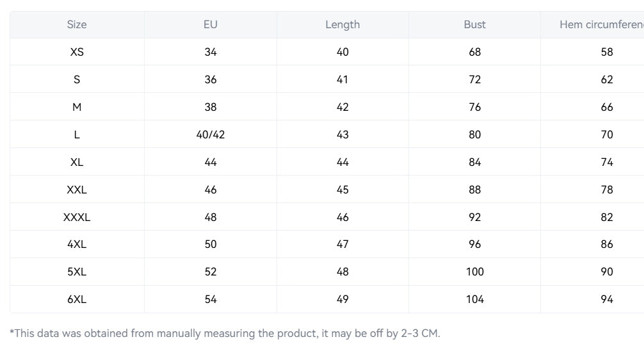Select the 4XL size row label
Image resolution: width=644 pixels, height=353 pixels.
pyautogui.click(x=77, y=245)
